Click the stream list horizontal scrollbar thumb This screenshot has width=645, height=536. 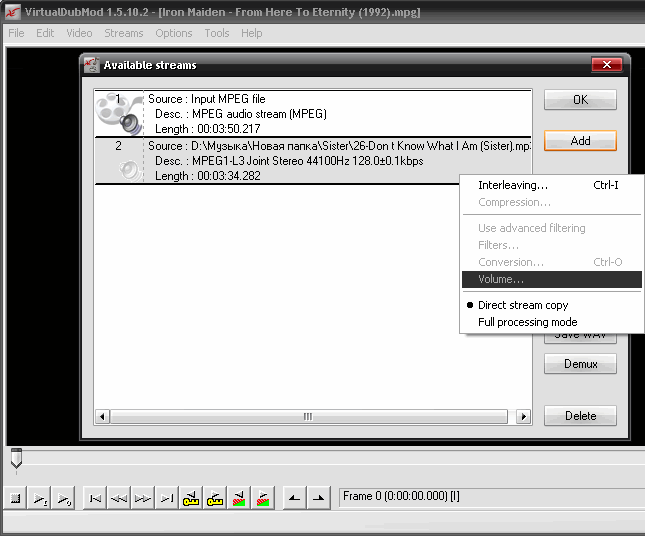(x=309, y=416)
